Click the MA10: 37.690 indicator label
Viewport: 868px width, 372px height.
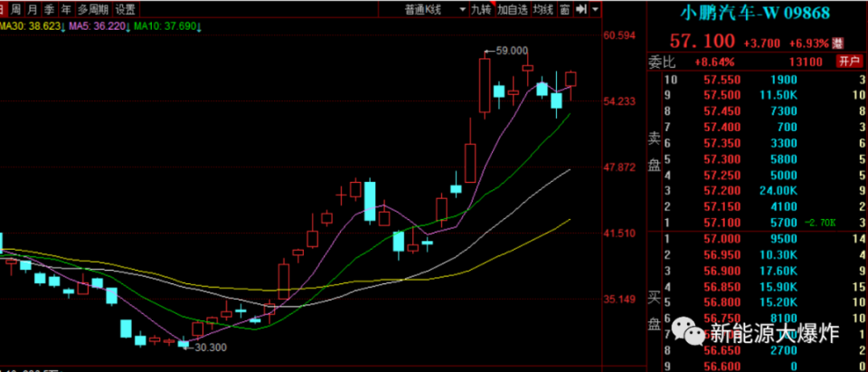(165, 26)
